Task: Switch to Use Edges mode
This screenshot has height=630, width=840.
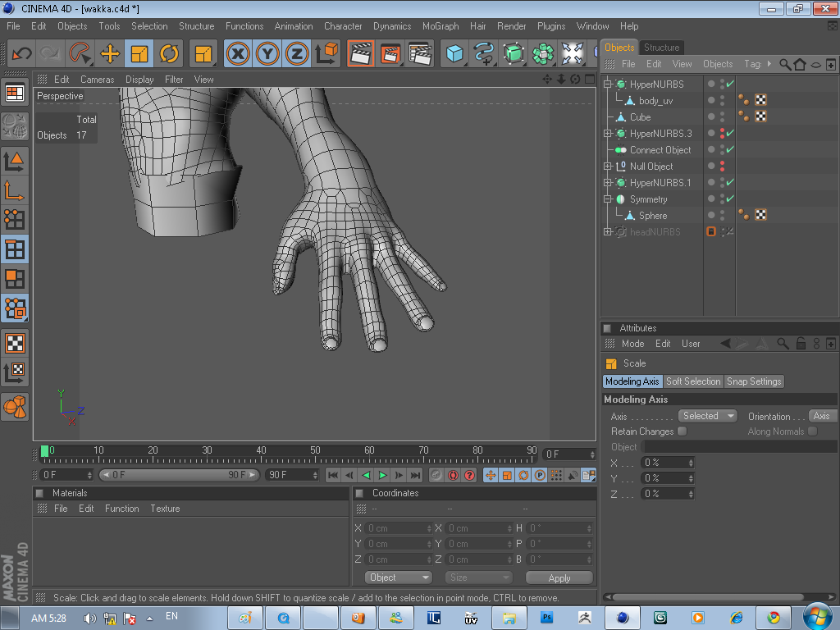Action: pyautogui.click(x=15, y=249)
